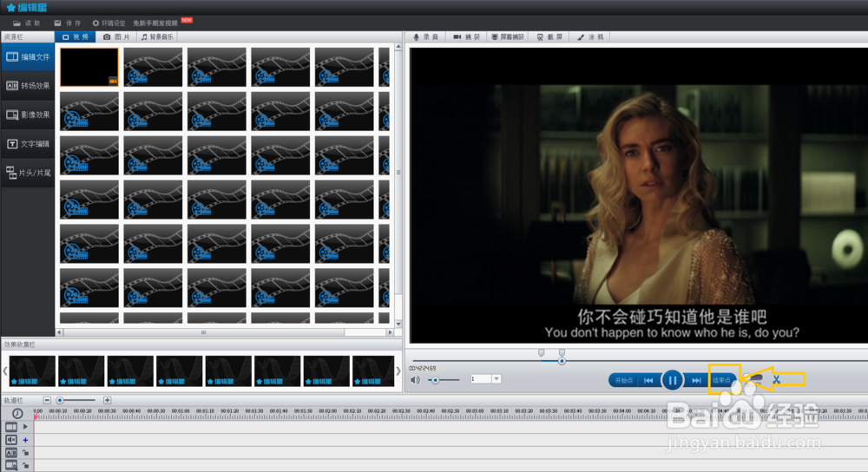Open 环境设定 settings with gear icon

(108, 23)
